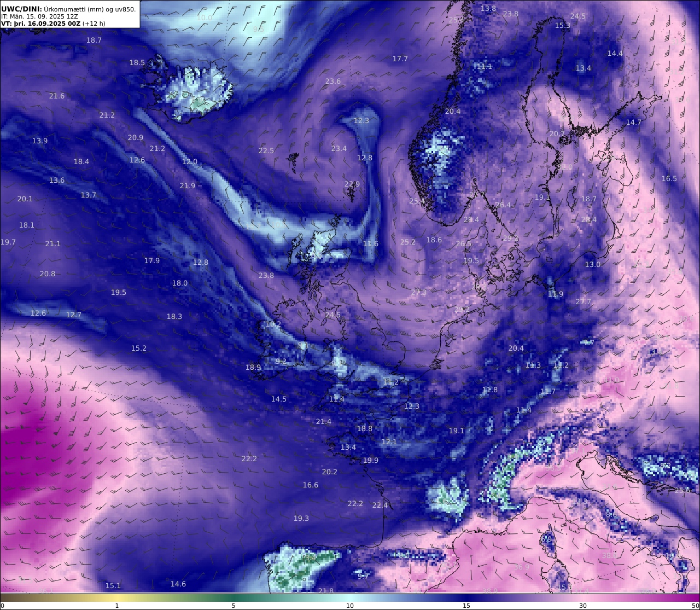Click the IT initial time line 15. 09. 2025 12Z
Viewport: 700px width, 610px height.
(x=39, y=16)
